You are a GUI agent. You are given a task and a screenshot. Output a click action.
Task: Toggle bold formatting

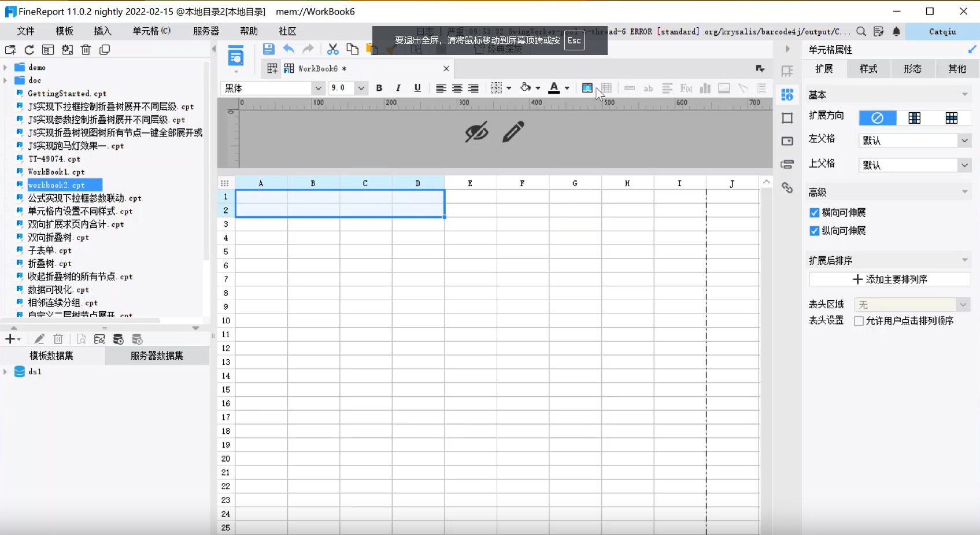click(x=379, y=88)
